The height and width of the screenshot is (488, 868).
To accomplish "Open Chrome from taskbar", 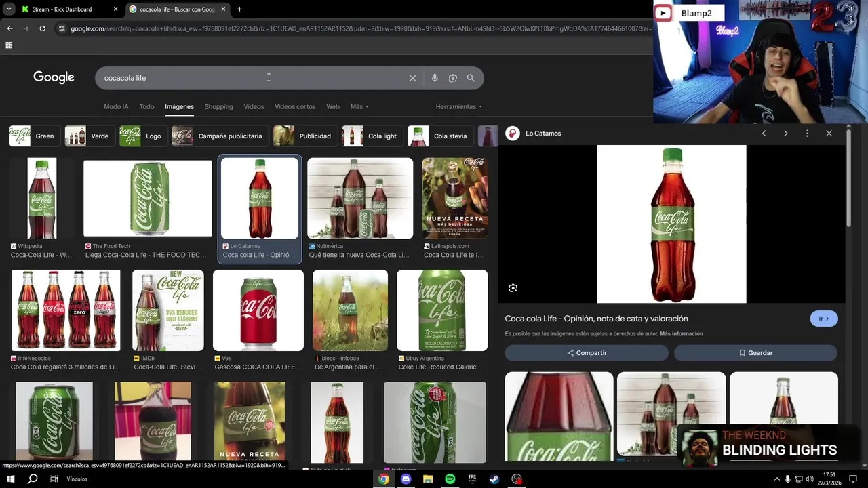I will coord(384,479).
